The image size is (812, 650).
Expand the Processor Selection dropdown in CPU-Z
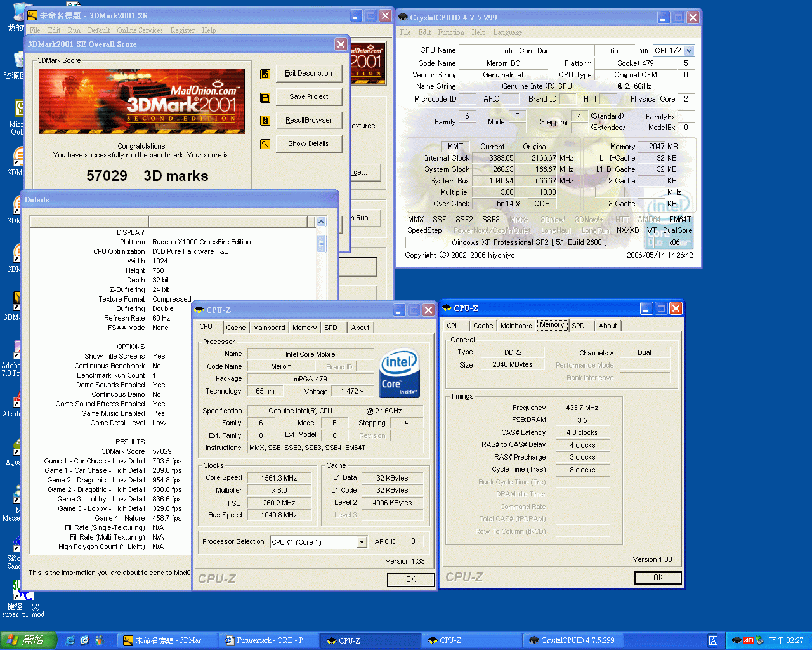click(x=362, y=542)
